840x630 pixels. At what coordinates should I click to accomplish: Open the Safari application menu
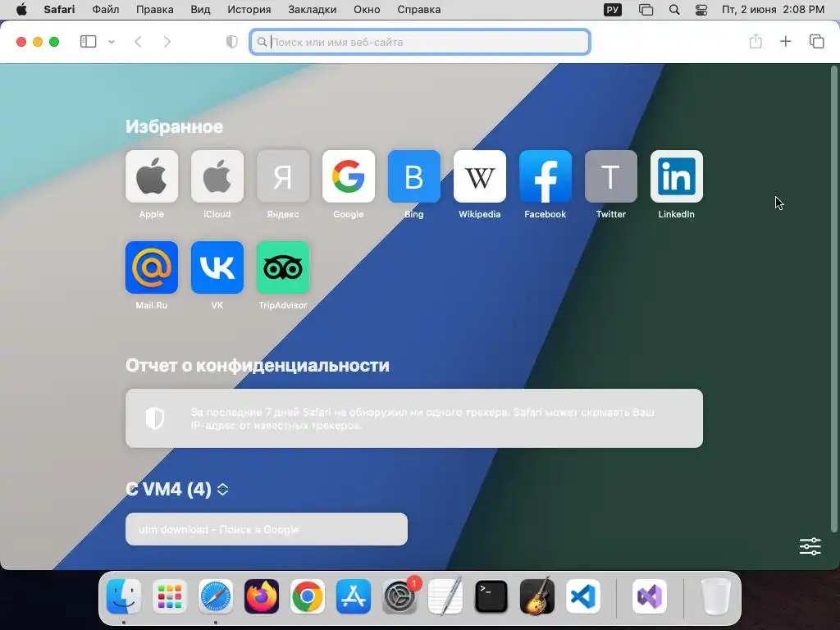point(59,10)
